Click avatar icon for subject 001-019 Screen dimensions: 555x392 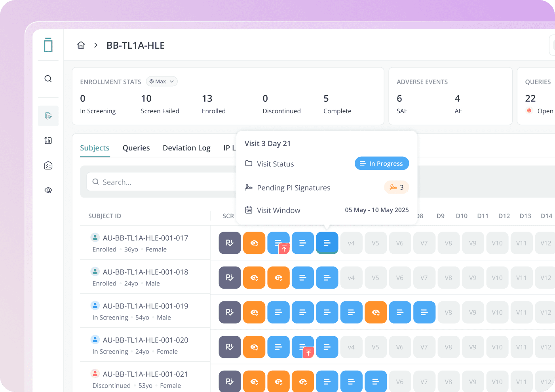(x=95, y=305)
